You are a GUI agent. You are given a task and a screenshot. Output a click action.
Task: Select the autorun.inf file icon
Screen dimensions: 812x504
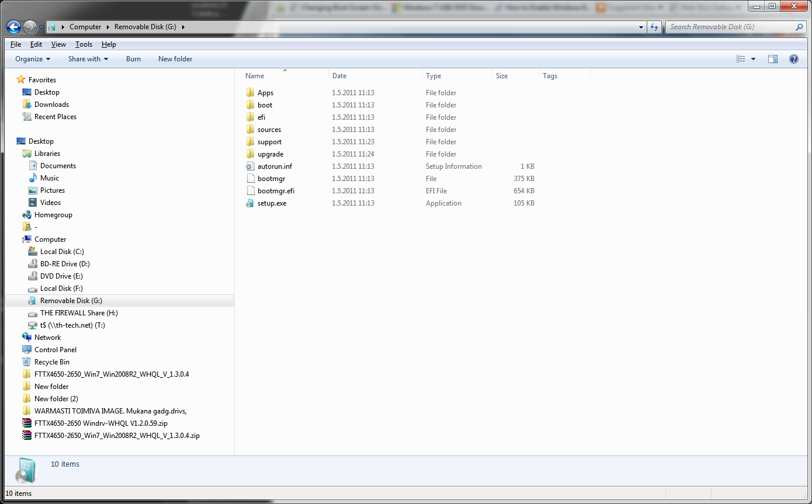pyautogui.click(x=251, y=166)
